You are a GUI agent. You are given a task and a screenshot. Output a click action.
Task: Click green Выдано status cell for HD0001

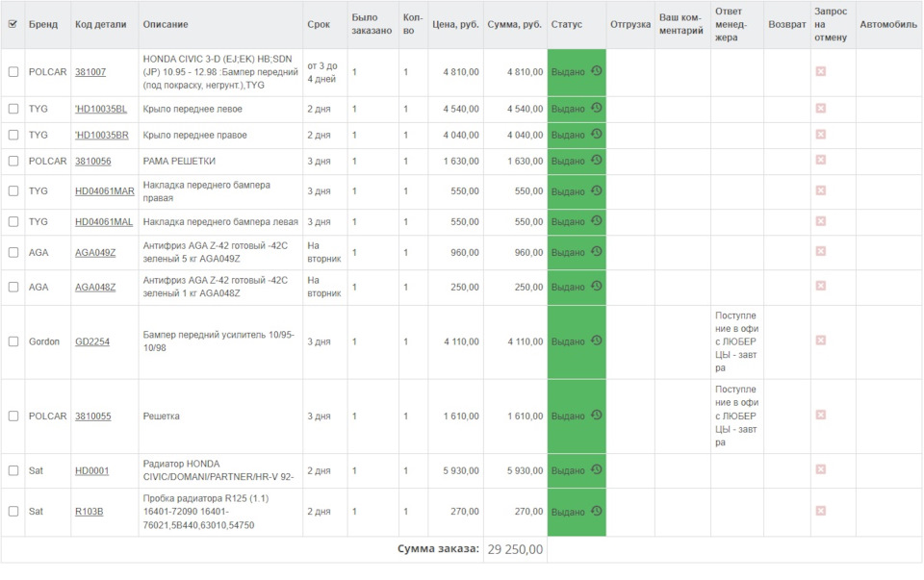coord(577,470)
